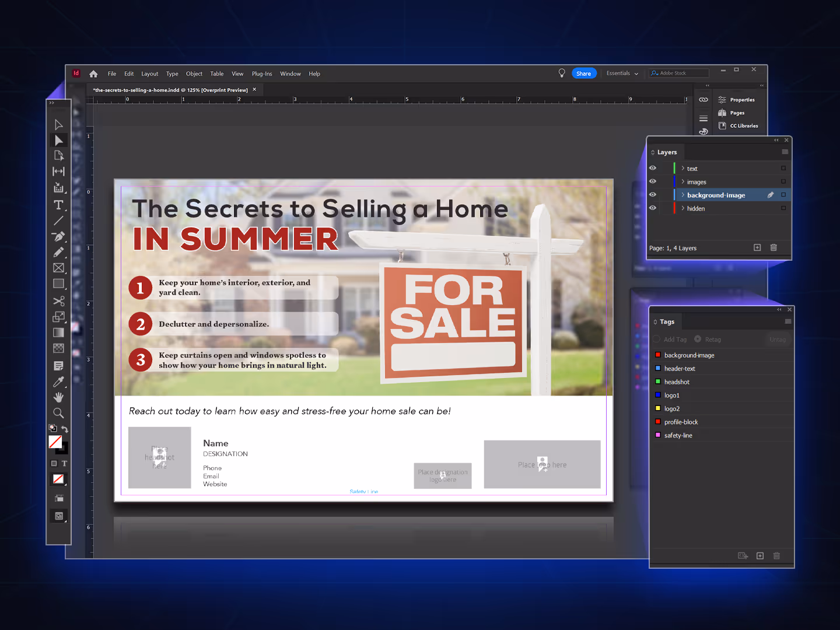This screenshot has width=840, height=630.
Task: Open the Layers panel flyout menu
Action: point(785,152)
